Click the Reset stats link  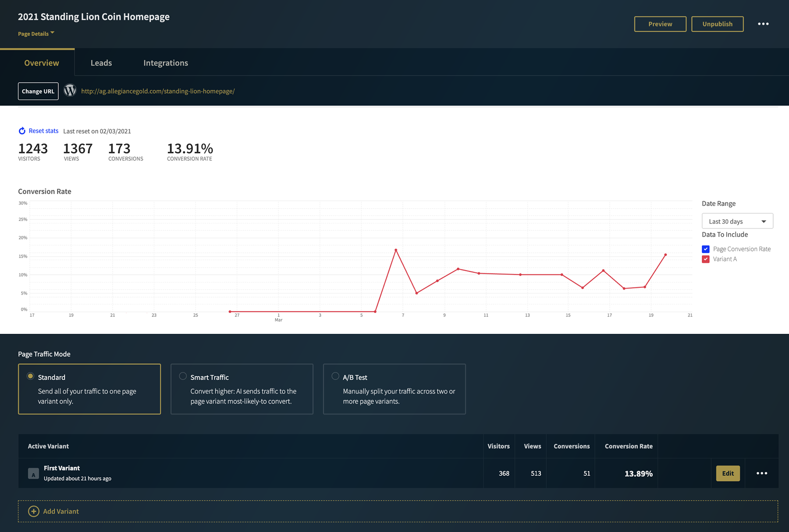coord(43,131)
